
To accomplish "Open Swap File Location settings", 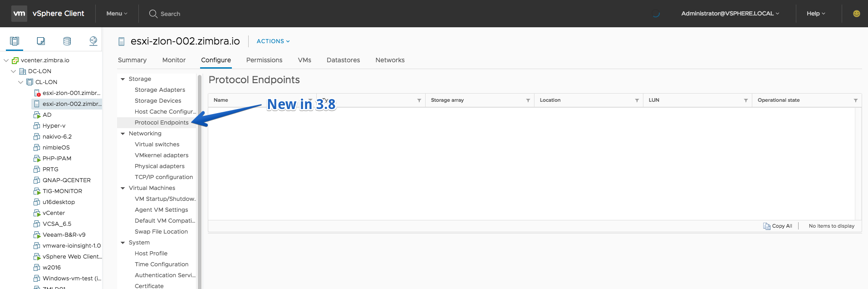I will (x=161, y=232).
